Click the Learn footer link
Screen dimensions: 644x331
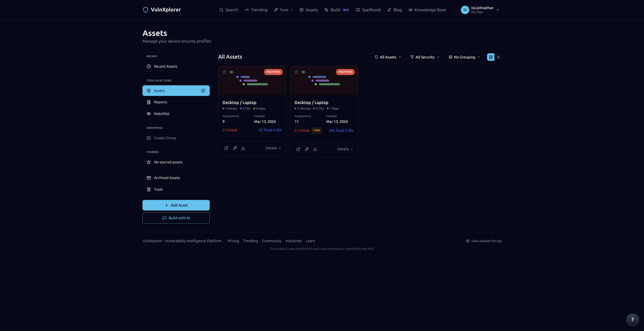click(310, 241)
